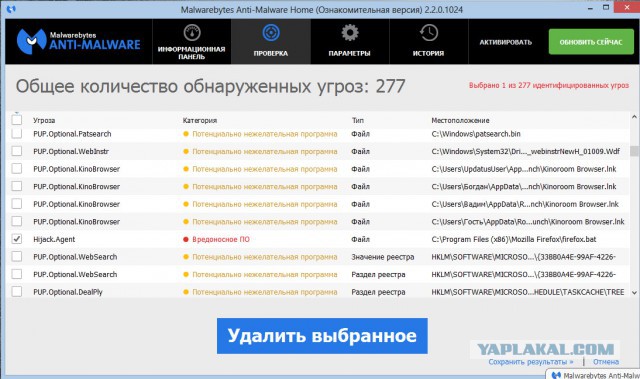Check the WebSearch Раздел реестра row checkbox

(17, 274)
